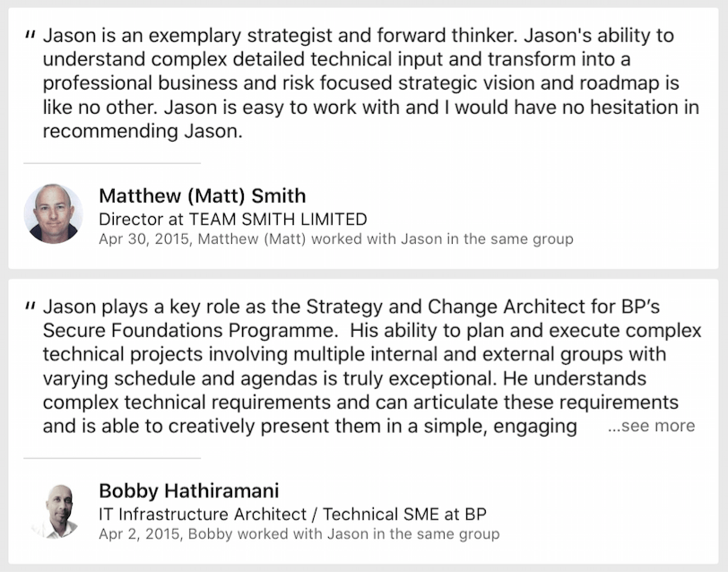Click the quotation mark icon on Bobby's recommendation
Screen dimensions: 728x572
pos(30,307)
